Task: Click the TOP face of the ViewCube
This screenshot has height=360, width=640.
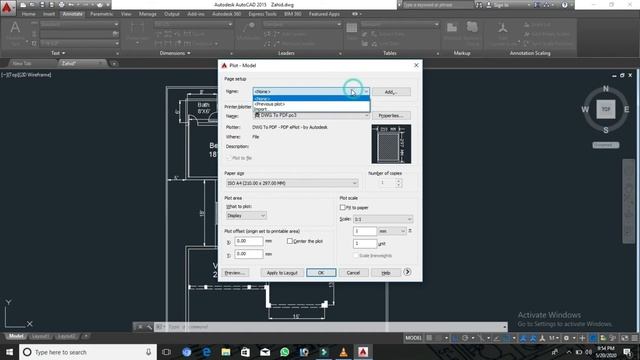Action: 606,109
